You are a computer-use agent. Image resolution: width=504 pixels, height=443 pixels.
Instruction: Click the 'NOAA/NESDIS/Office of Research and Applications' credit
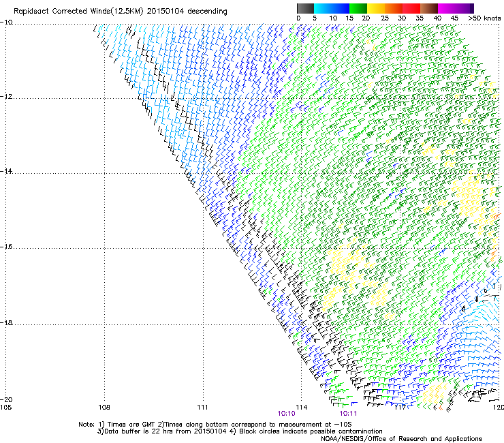[401, 439]
